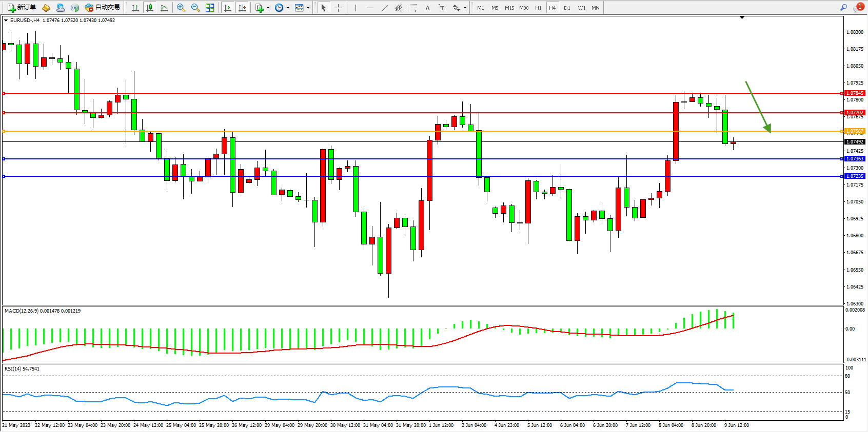Switch chart to line chart mode
This screenshot has width=868, height=432.
pos(164,8)
